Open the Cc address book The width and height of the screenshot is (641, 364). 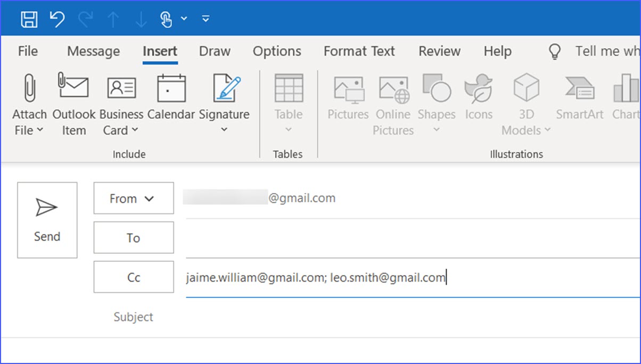(x=133, y=277)
